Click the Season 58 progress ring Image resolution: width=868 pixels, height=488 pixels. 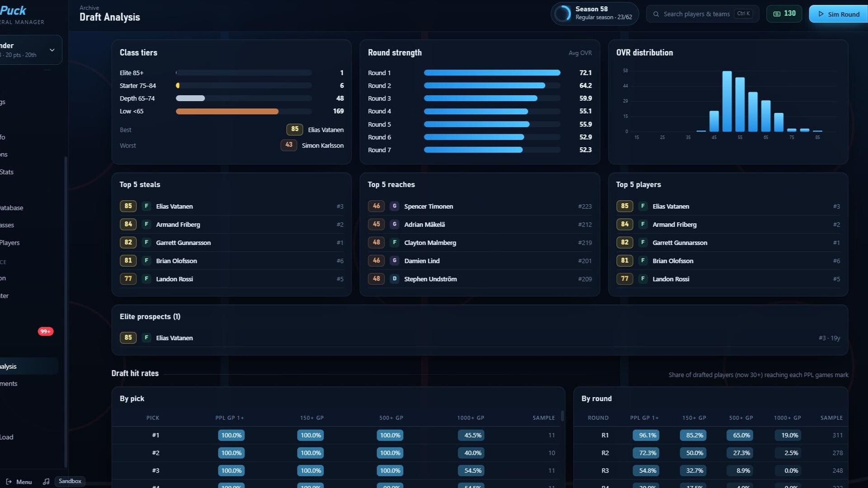[562, 14]
